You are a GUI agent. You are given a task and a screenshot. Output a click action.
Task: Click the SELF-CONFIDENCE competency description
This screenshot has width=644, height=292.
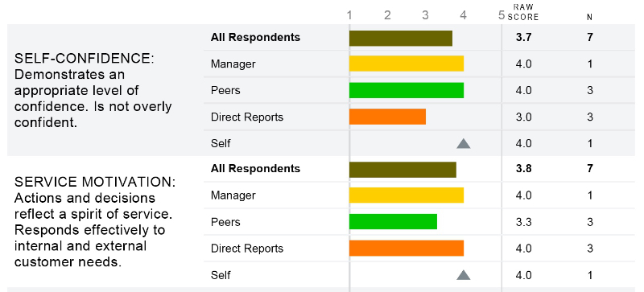tap(93, 90)
